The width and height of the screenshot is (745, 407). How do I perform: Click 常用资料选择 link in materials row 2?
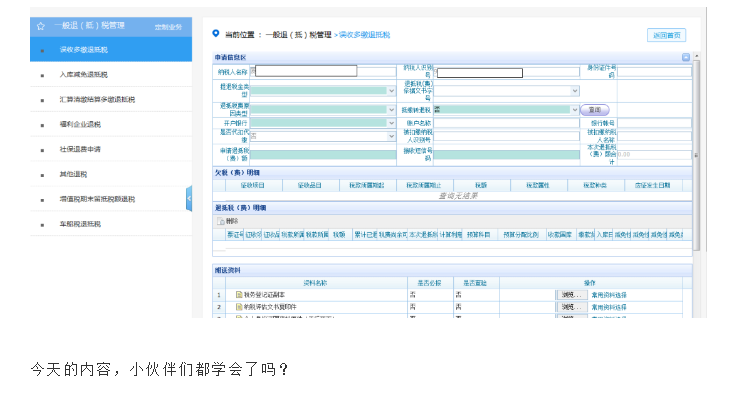click(609, 307)
